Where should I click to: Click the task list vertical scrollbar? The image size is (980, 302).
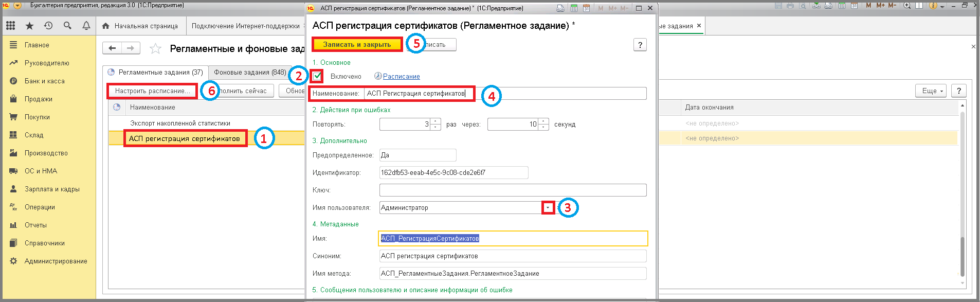(x=963, y=193)
